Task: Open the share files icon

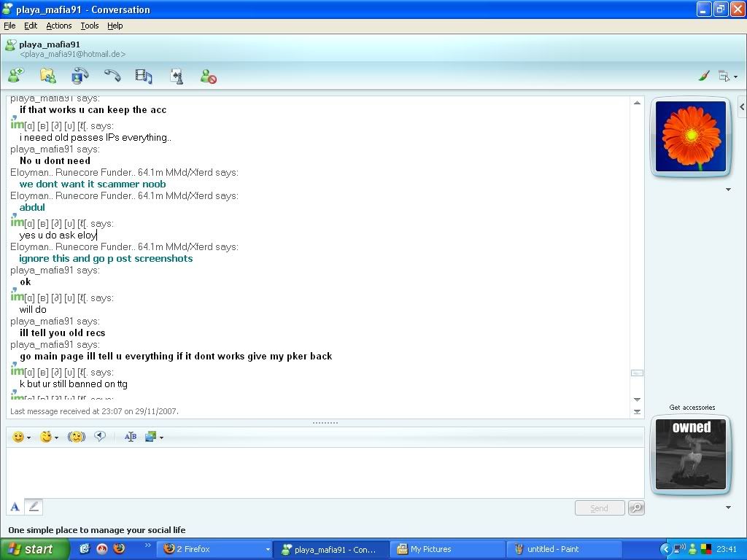Action: (47, 75)
